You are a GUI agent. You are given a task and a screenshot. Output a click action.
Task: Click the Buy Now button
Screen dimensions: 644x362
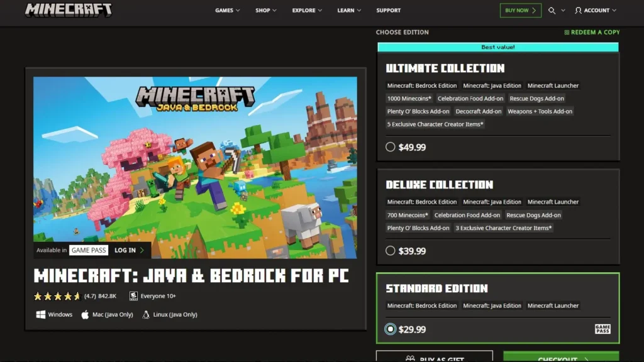pyautogui.click(x=520, y=10)
